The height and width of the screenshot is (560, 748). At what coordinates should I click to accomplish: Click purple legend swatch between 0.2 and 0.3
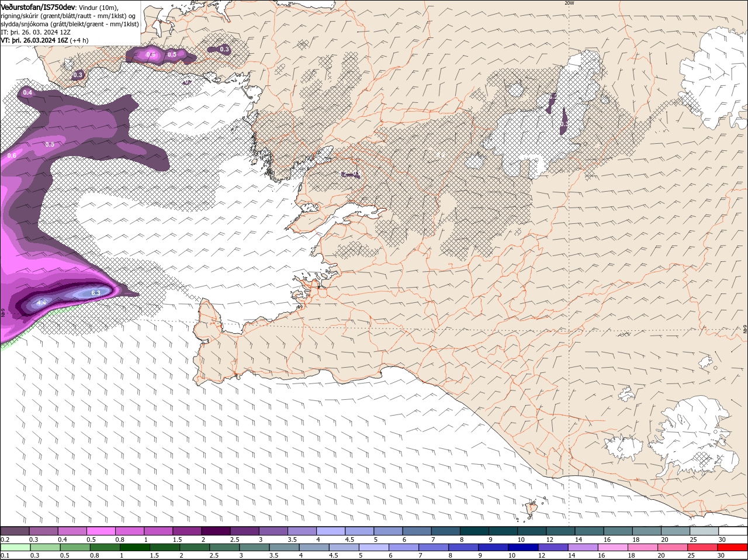(15, 531)
